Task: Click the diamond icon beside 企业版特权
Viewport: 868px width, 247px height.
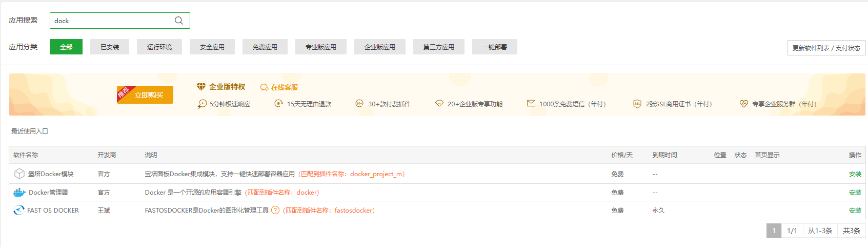Action: click(201, 87)
